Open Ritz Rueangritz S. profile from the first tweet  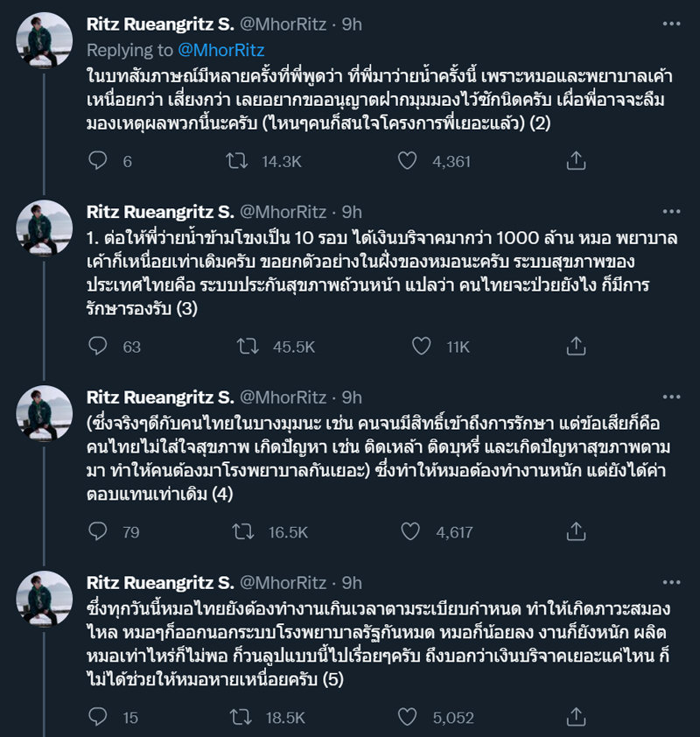[x=159, y=25]
